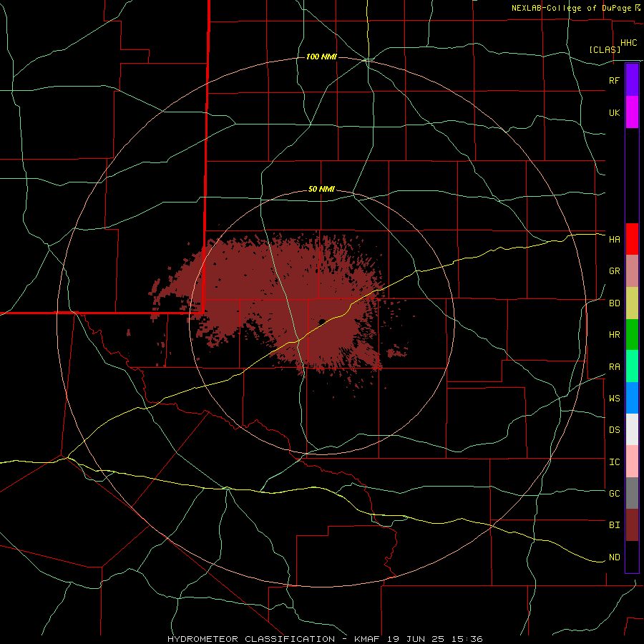Click the 50 NMI range ring label

tap(321, 189)
